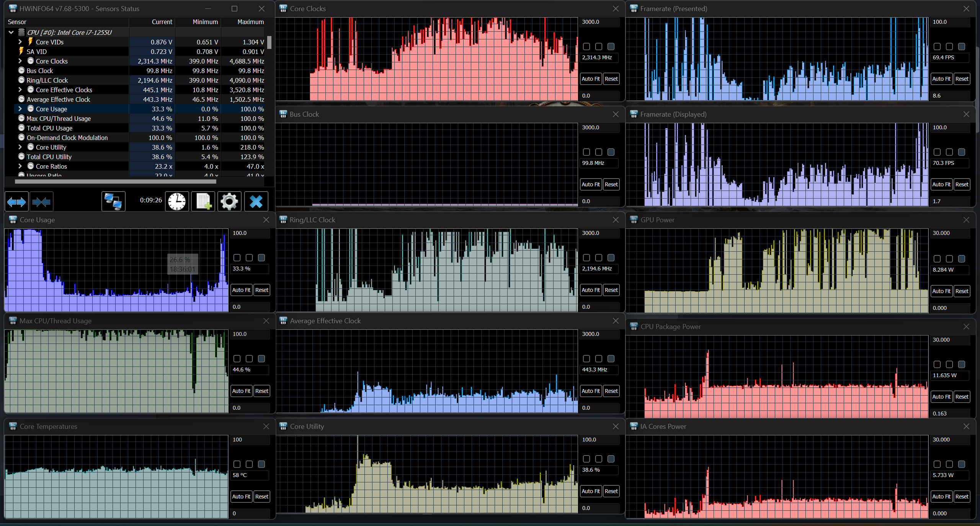Expand the Core VIDs tree node
This screenshot has width=980, height=526.
coord(20,42)
